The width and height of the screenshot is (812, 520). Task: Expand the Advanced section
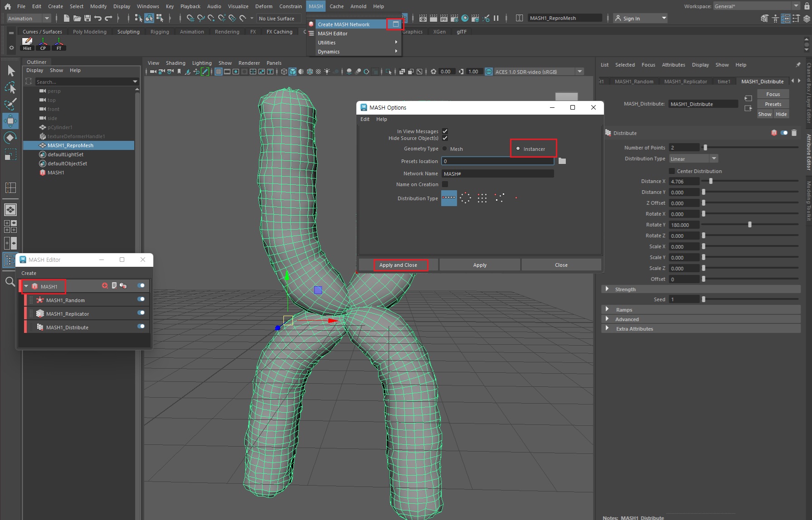[607, 319]
